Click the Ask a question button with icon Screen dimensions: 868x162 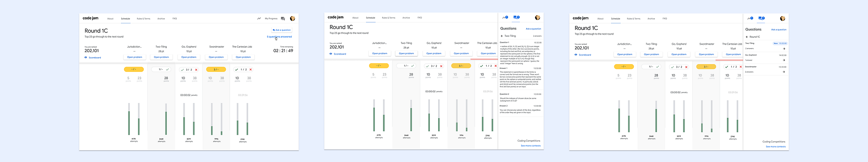click(282, 30)
